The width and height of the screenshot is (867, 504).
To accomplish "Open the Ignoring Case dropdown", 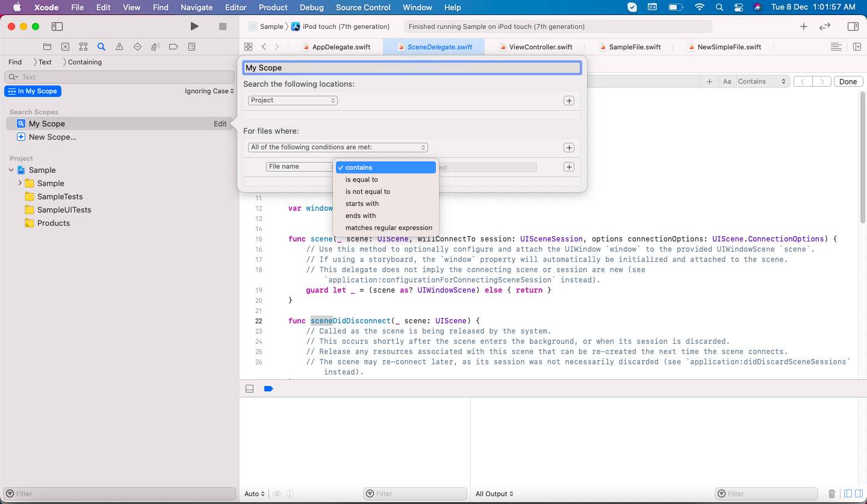I will tap(209, 91).
